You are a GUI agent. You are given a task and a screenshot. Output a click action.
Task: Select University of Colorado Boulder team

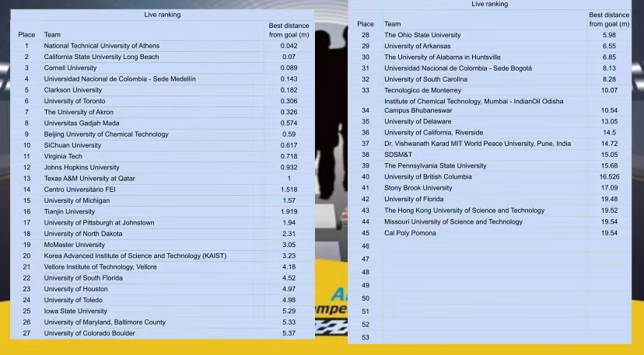(89, 333)
